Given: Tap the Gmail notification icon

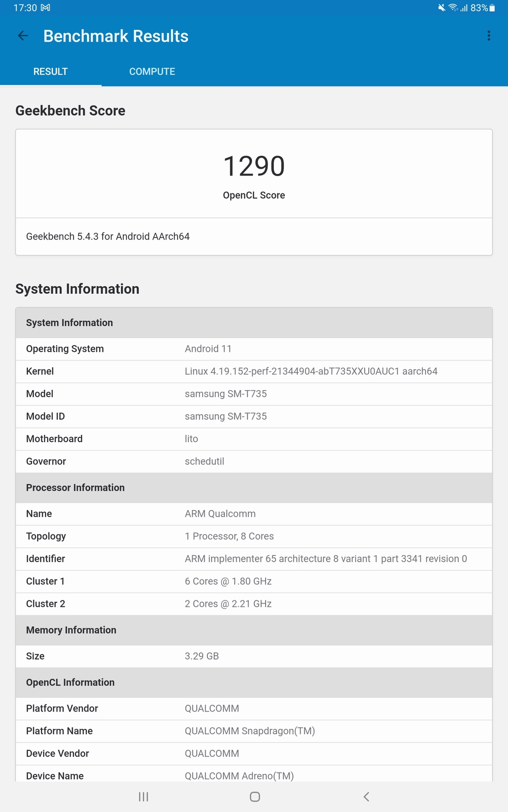Looking at the screenshot, I should click(46, 8).
